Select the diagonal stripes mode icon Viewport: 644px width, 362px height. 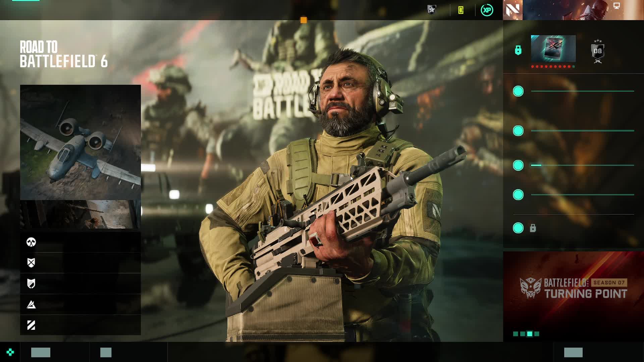(31, 325)
